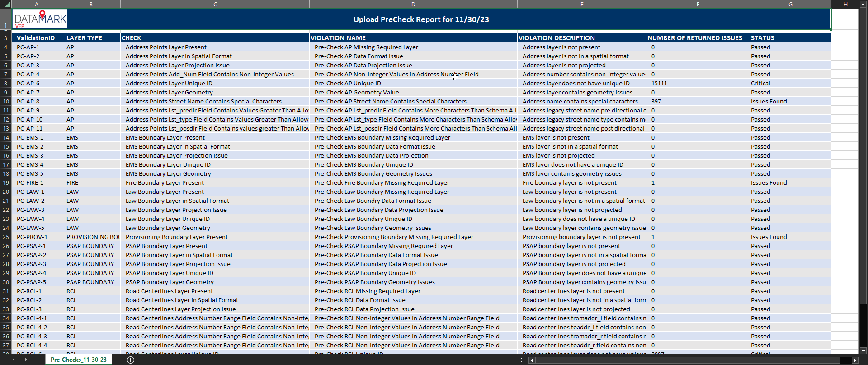Select Address Points Layer Geometry cell
This screenshot has height=365, width=868.
click(215, 92)
